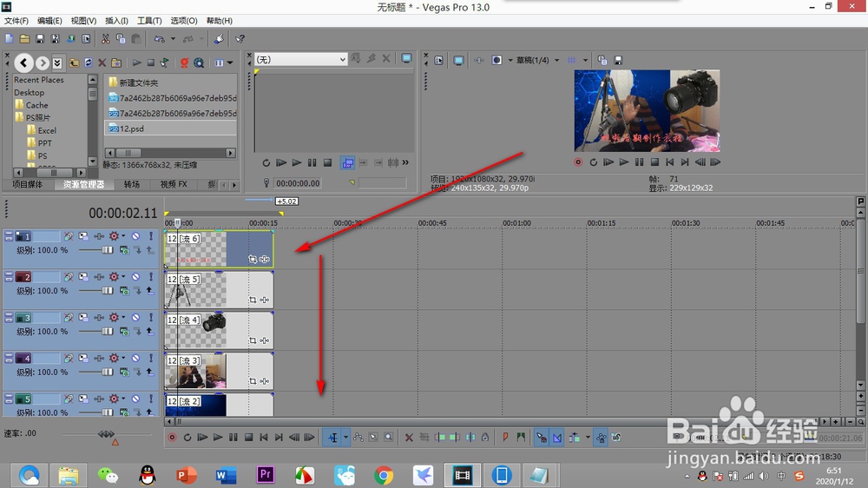Toggle bypass motion blur on track 2
This screenshot has width=868, height=488.
69,276
